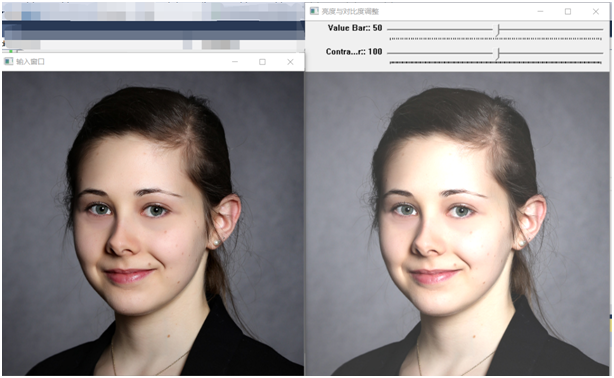The width and height of the screenshot is (614, 378).
Task: Minimize the input window
Action: (x=235, y=61)
